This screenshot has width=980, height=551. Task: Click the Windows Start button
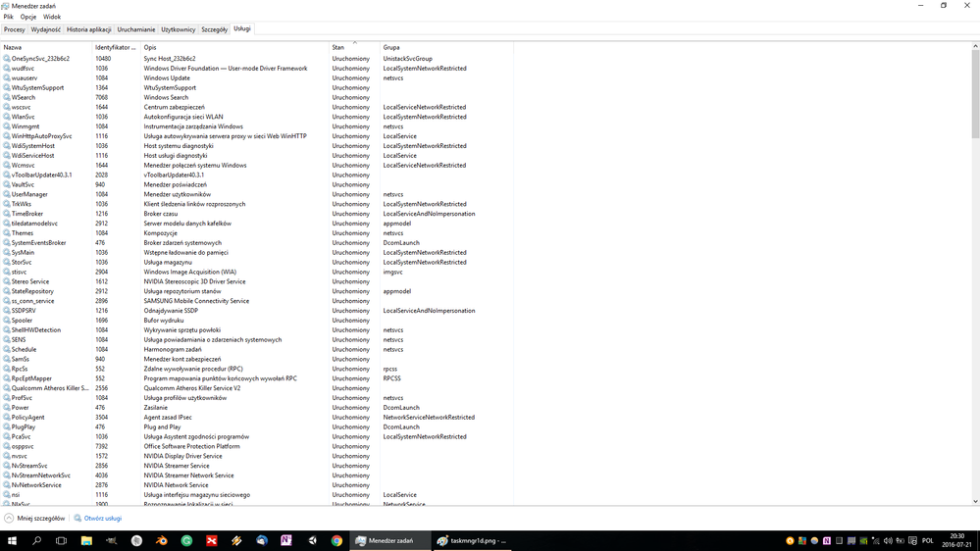click(x=12, y=540)
